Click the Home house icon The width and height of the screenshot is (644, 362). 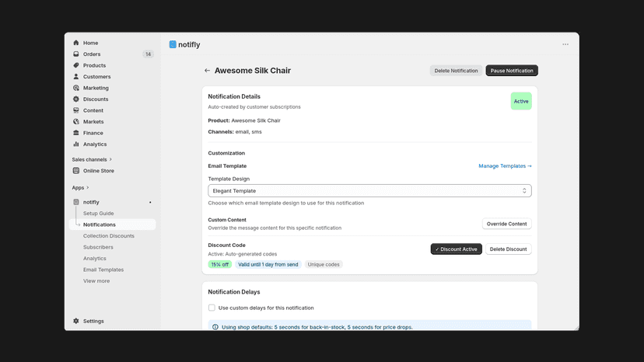76,43
